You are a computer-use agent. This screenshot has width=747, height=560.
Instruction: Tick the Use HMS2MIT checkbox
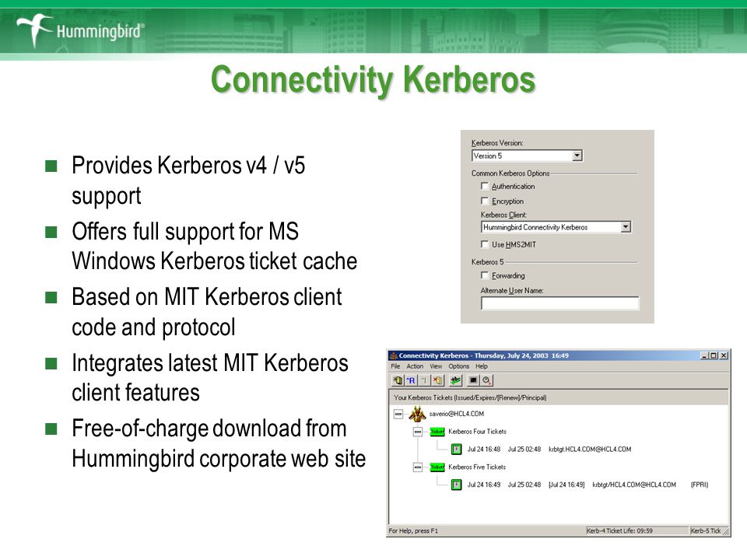(x=485, y=244)
